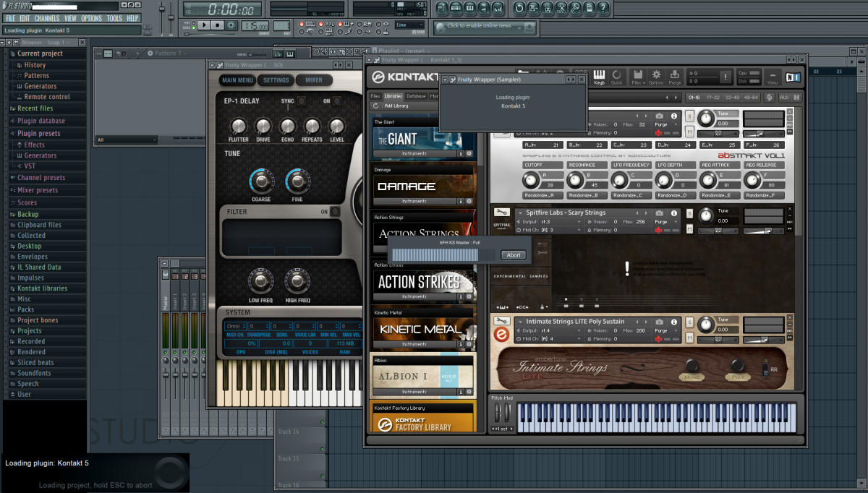868x493 pixels.
Task: Click Scary Strings info icon
Action: point(674,213)
